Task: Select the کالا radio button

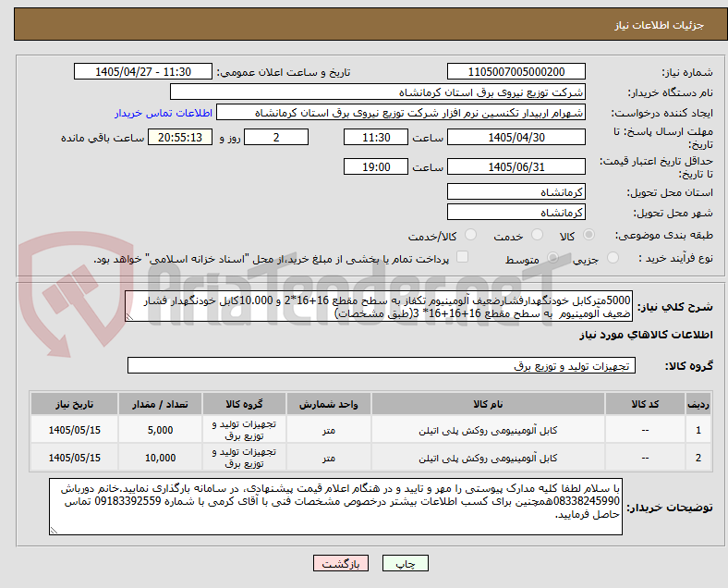Action: tap(588, 235)
